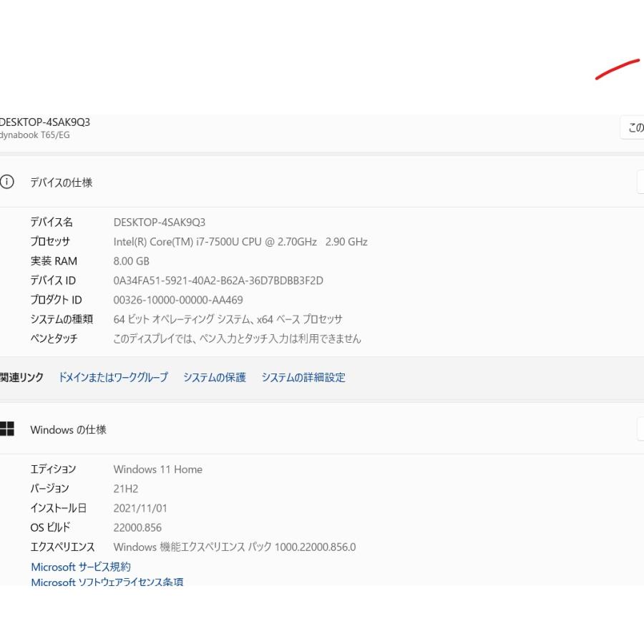Open the ドメインまたはワークグループ link
Screen dimensions: 644x644
[x=113, y=377]
